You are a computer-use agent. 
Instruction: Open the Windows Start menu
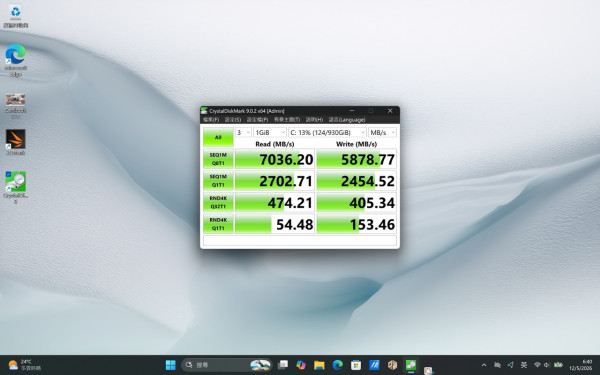pos(170,365)
